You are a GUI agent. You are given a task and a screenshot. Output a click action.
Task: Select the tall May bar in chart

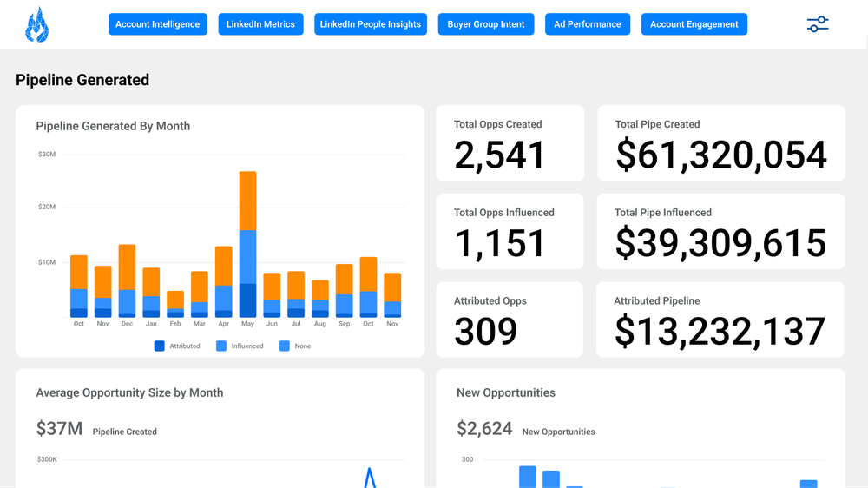coord(247,244)
